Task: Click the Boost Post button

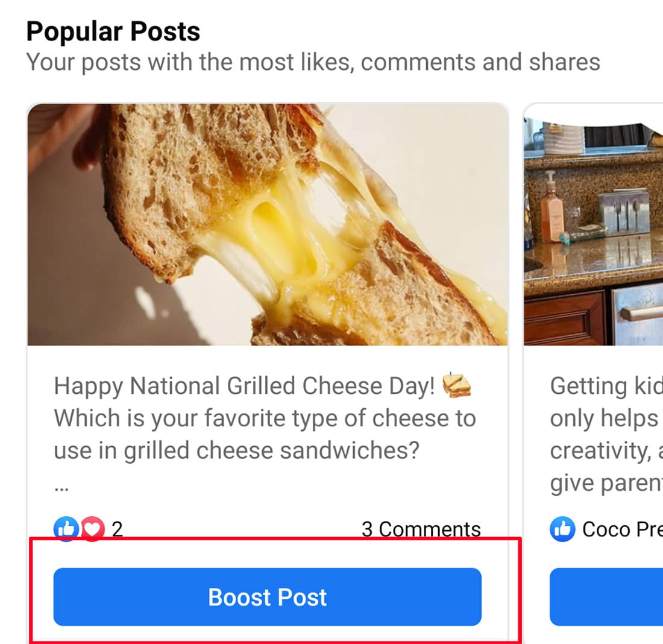Action: click(267, 597)
